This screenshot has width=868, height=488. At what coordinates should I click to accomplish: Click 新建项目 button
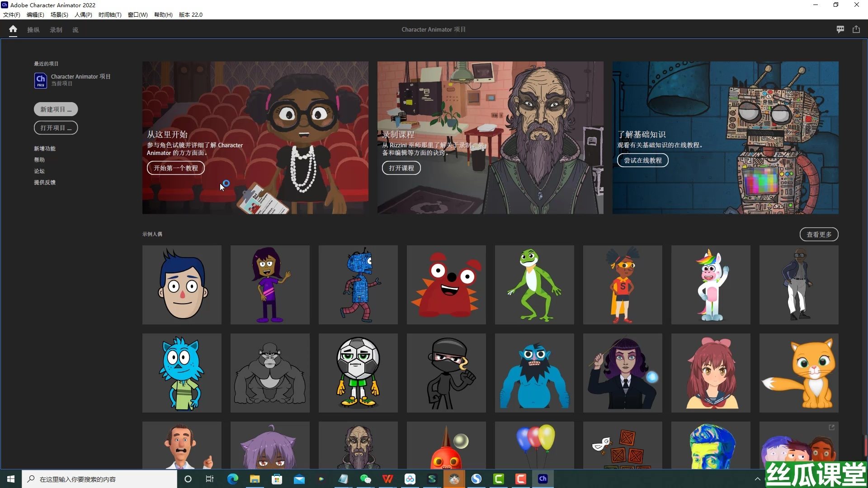[56, 109]
